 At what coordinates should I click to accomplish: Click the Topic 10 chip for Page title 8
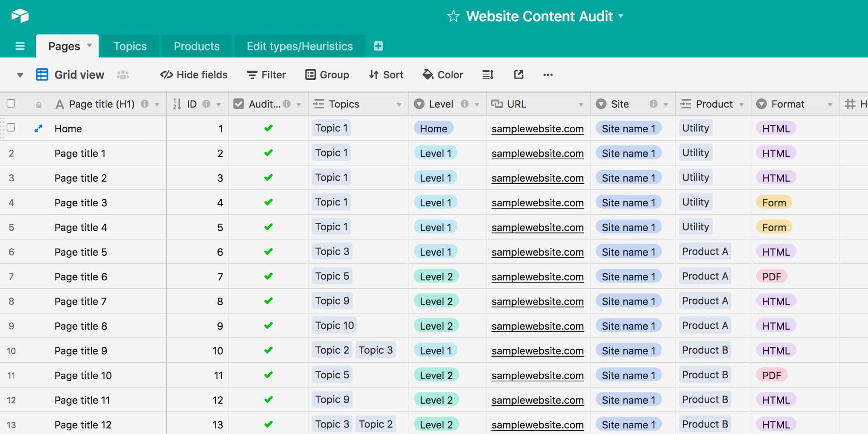point(334,325)
